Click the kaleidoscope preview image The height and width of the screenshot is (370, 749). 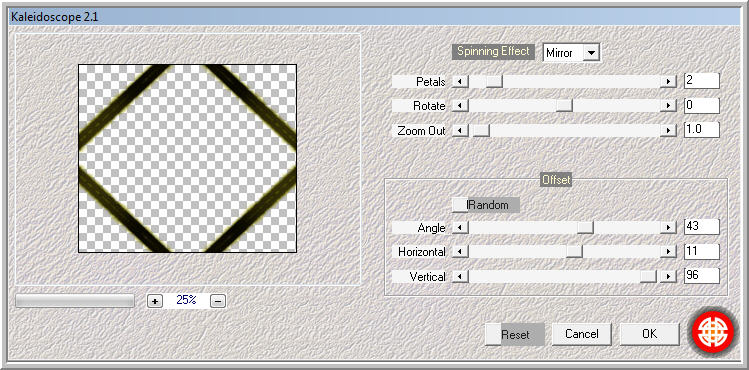(x=187, y=159)
